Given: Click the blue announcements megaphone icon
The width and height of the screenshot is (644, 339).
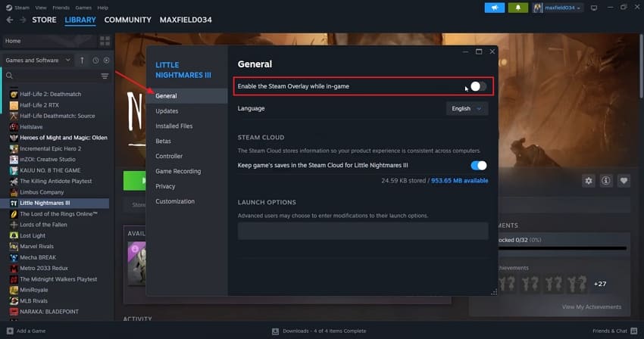Looking at the screenshot, I should pyautogui.click(x=495, y=8).
